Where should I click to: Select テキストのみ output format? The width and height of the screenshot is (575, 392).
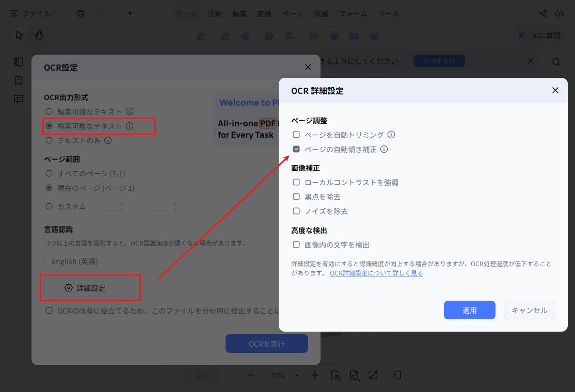49,140
